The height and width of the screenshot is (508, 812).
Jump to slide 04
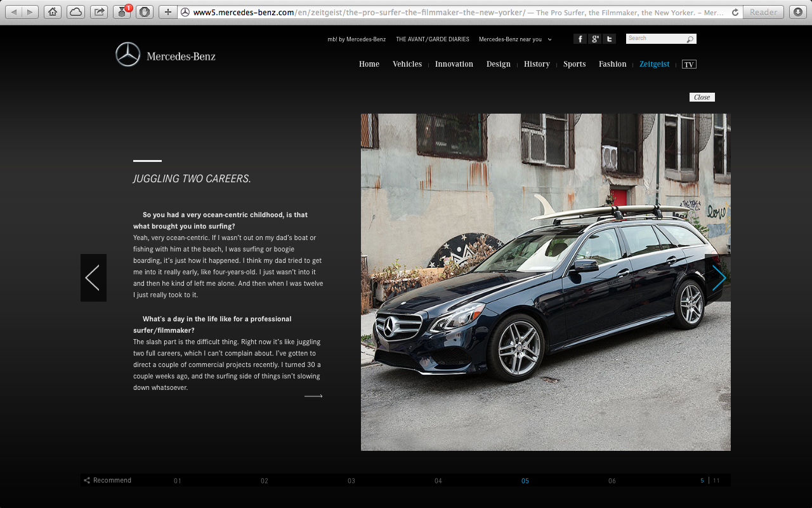tap(438, 481)
